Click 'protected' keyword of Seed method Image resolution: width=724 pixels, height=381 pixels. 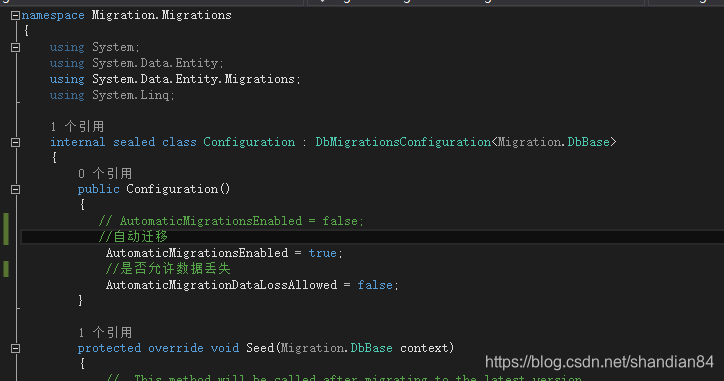109,348
